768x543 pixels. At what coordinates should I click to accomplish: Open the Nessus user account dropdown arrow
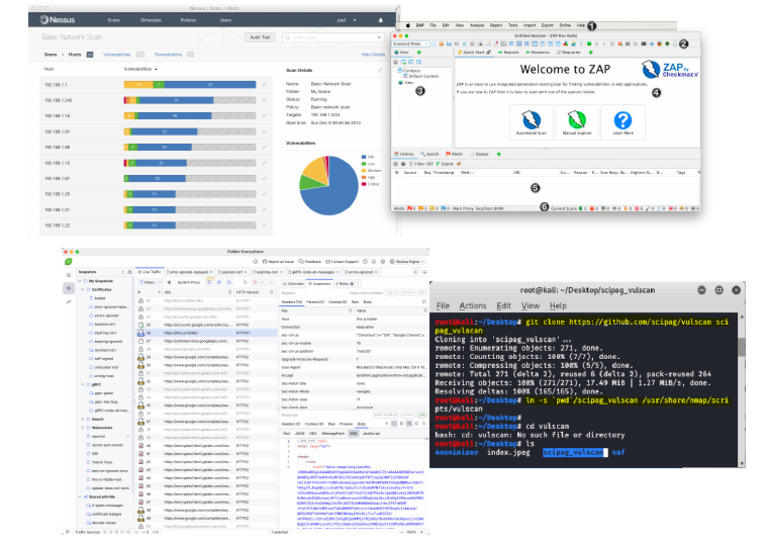click(355, 20)
